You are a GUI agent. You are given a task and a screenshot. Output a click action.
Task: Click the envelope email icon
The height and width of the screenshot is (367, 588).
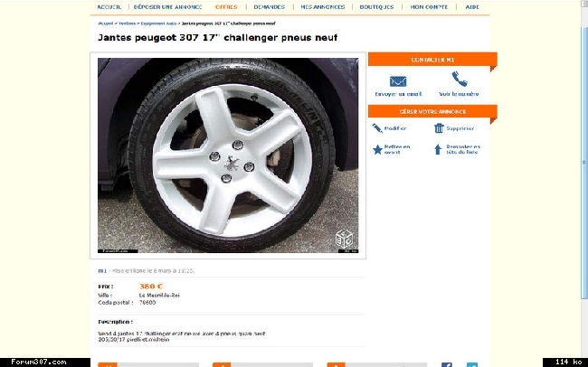tap(398, 81)
